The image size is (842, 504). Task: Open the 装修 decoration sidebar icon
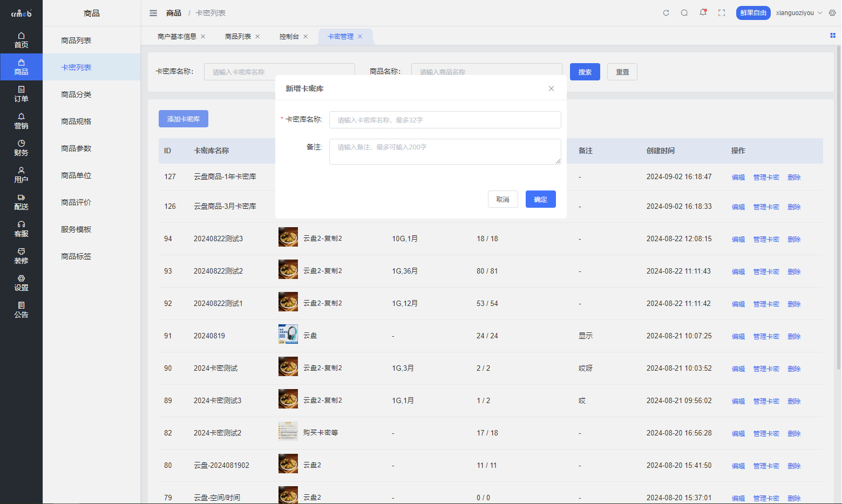pyautogui.click(x=21, y=256)
